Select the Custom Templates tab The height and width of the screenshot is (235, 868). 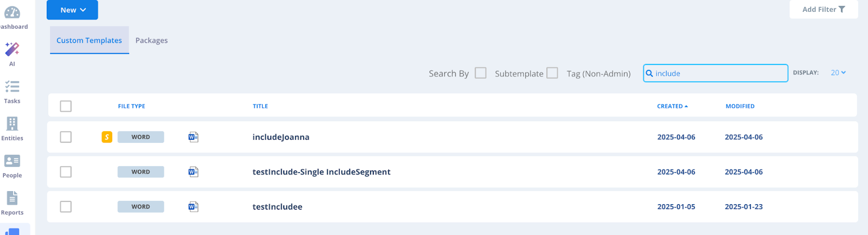point(90,40)
